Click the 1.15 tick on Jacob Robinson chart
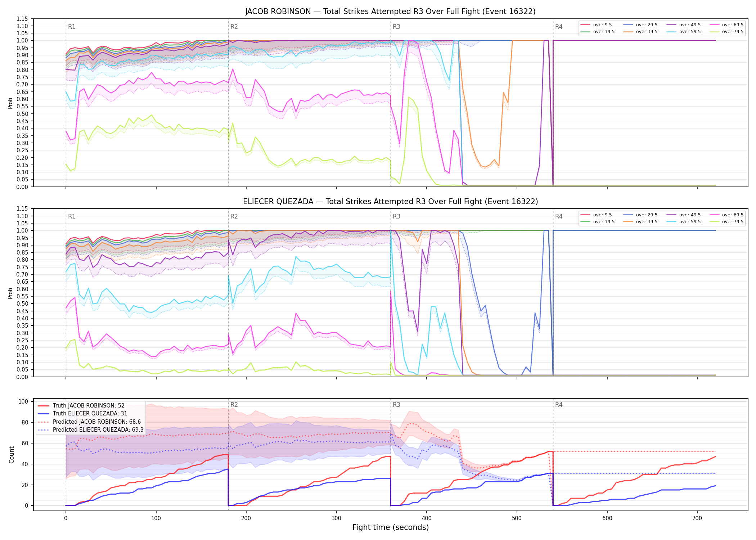The width and height of the screenshot is (756, 540). [x=22, y=19]
